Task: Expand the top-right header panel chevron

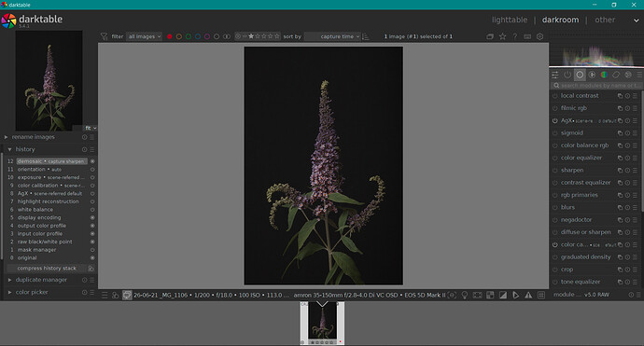Action: (x=636, y=21)
